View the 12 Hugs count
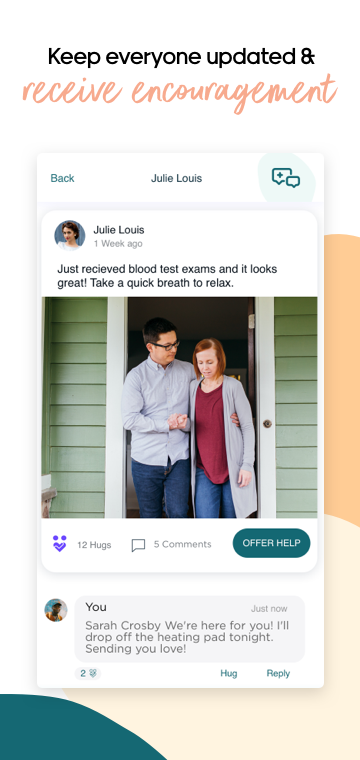Viewport: 360px width, 760px height. 94,545
